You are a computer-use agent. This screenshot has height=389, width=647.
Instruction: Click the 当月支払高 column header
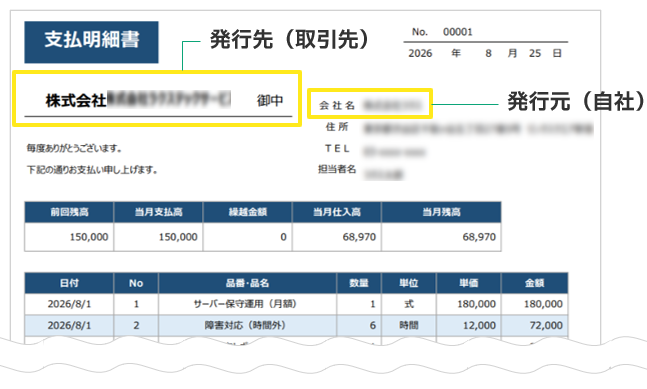(x=158, y=212)
